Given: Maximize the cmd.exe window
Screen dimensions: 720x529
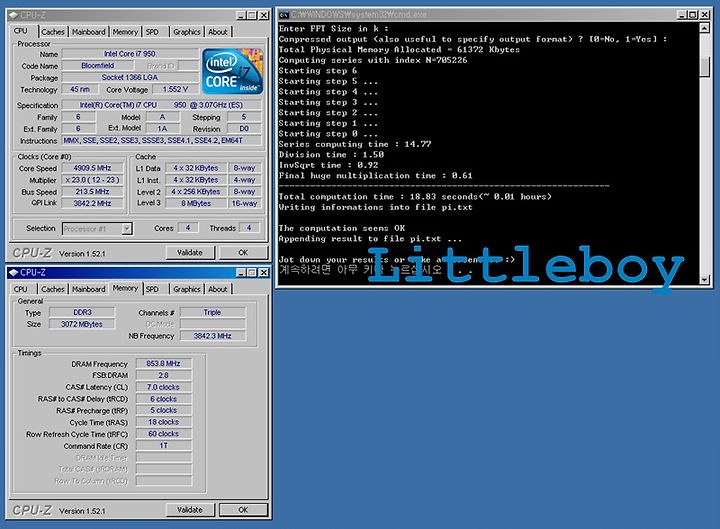Looking at the screenshot, I should (x=693, y=15).
